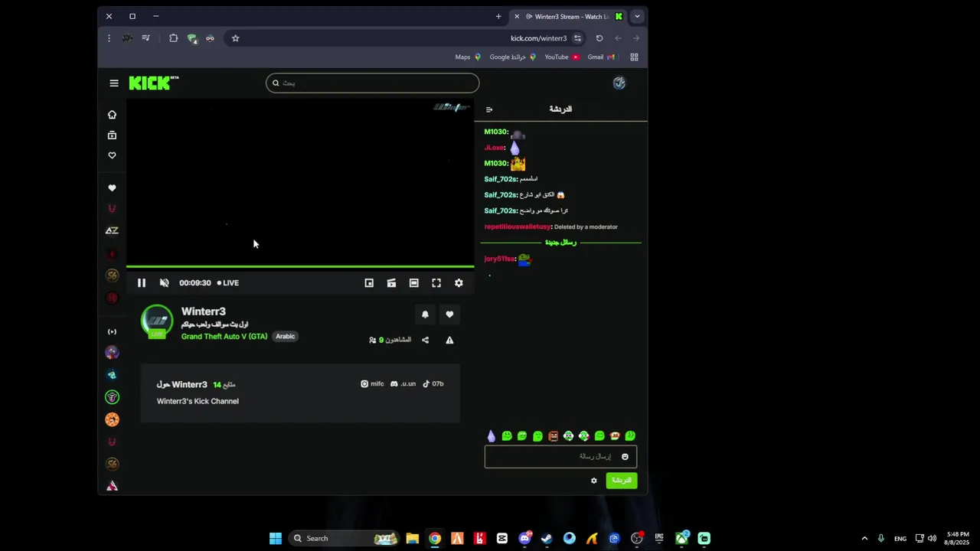Enter fullscreen video
The height and width of the screenshot is (551, 980).
click(x=436, y=283)
